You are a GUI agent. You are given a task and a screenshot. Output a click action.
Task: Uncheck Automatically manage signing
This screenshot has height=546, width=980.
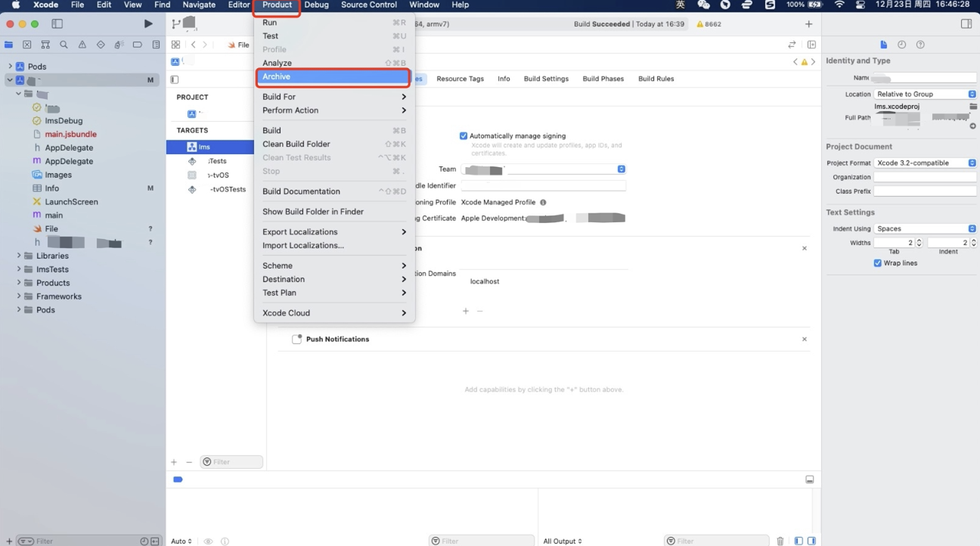coord(464,136)
